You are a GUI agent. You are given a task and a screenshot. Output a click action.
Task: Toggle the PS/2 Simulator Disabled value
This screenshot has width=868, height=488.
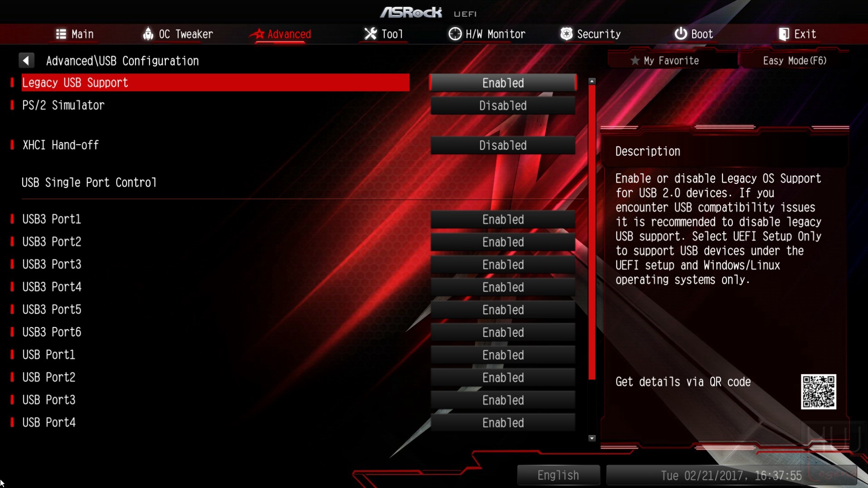click(x=503, y=106)
